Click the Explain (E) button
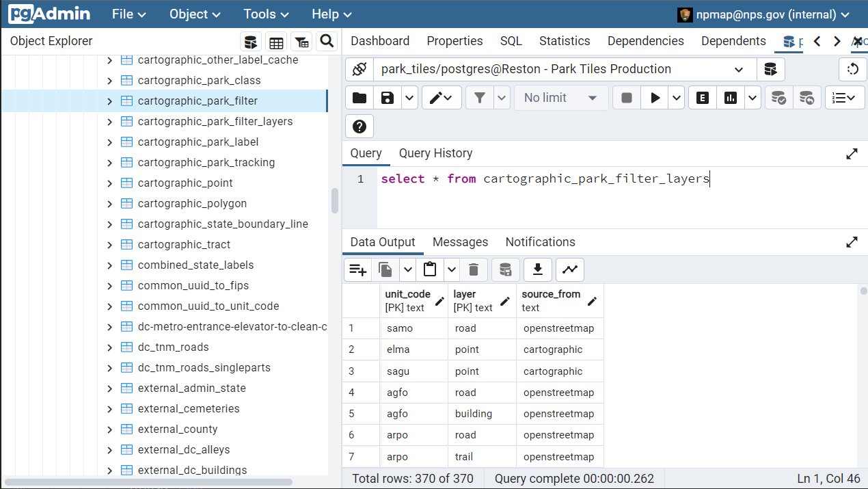 [702, 98]
